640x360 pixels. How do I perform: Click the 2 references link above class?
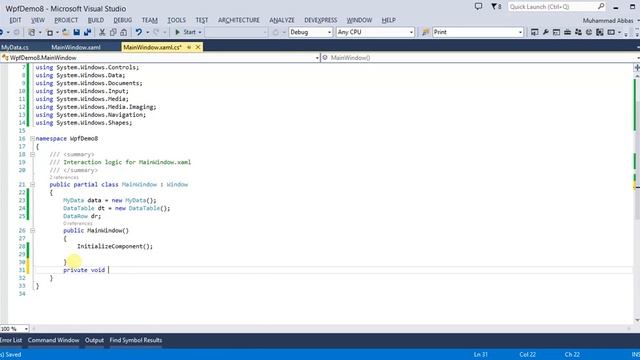(64, 178)
